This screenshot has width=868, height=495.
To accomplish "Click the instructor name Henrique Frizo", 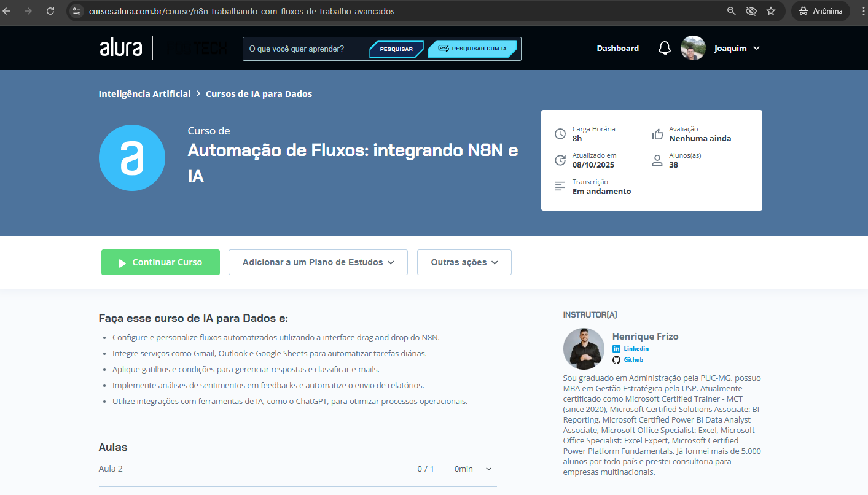I will pos(646,337).
